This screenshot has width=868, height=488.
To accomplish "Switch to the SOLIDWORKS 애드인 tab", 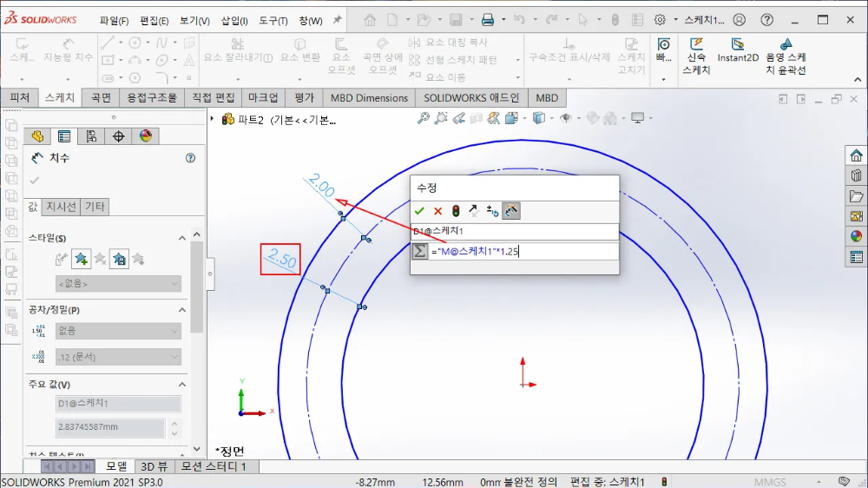I will click(x=471, y=97).
